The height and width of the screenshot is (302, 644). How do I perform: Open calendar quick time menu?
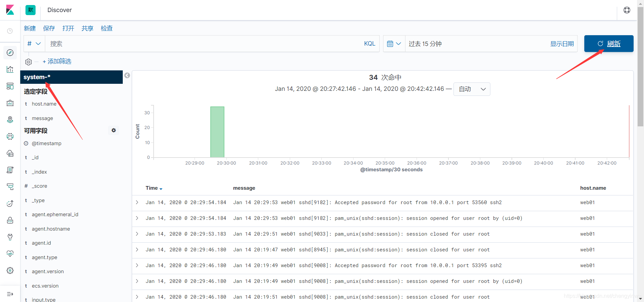pos(394,44)
